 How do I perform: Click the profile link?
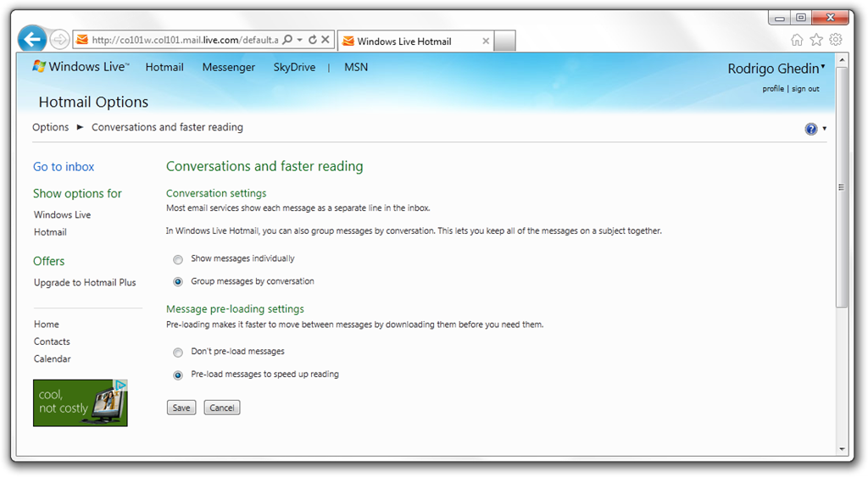click(773, 89)
